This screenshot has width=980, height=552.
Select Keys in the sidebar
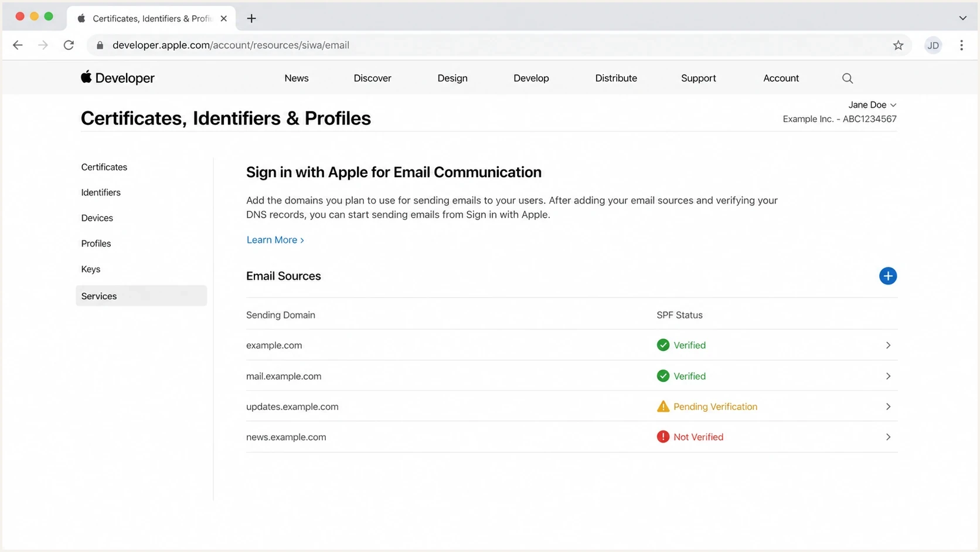pos(91,269)
